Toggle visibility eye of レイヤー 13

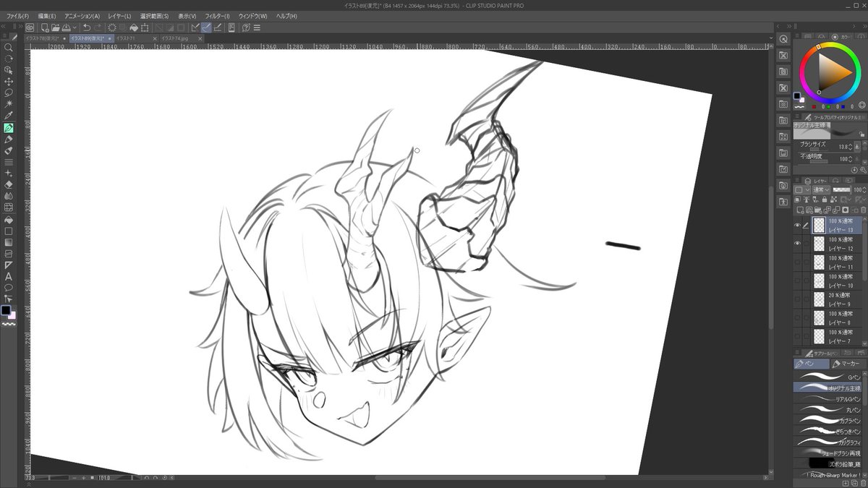click(798, 225)
